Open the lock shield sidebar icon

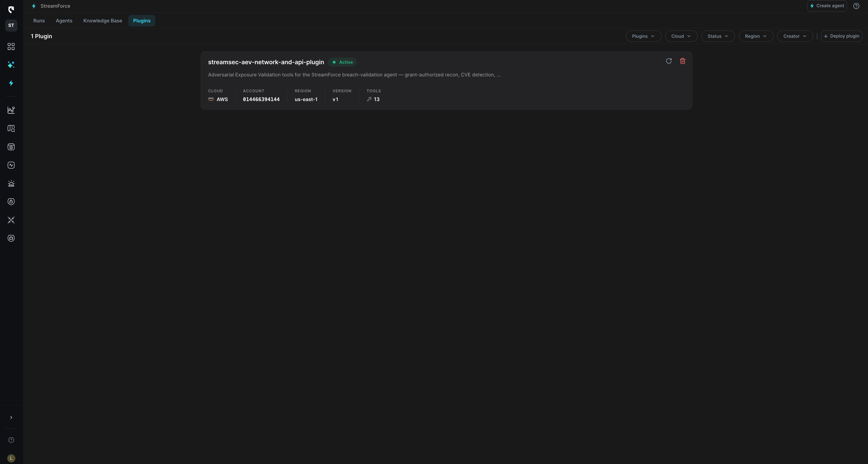(x=11, y=201)
